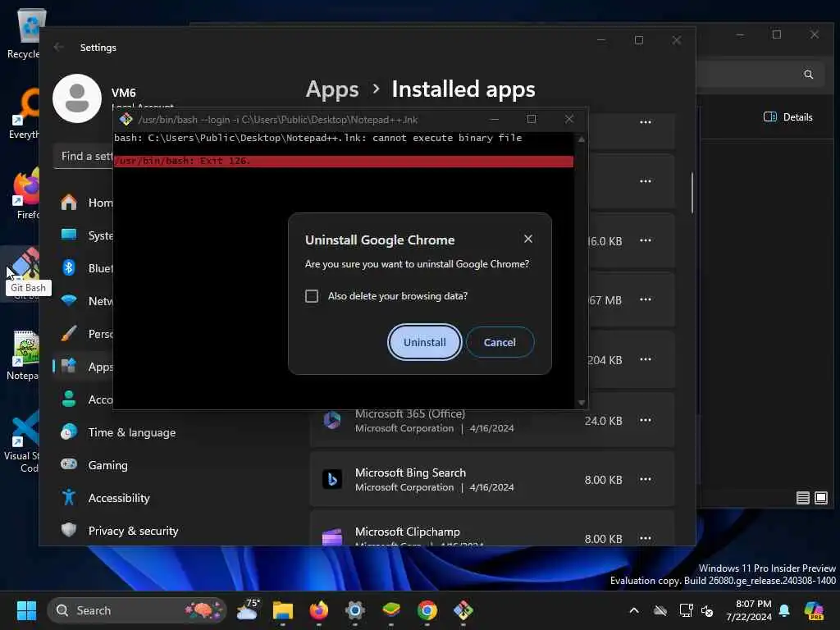Click the VM6 account avatar
Image resolution: width=840 pixels, height=630 pixels.
tap(77, 98)
